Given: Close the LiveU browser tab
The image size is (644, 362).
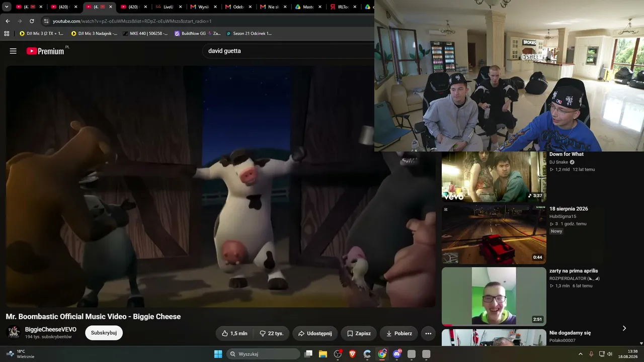Looking at the screenshot, I should pos(181,7).
